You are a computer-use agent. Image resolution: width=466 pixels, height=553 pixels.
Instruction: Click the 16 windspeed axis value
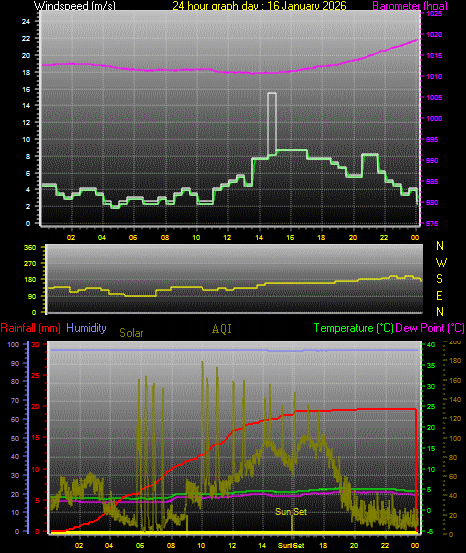tap(26, 90)
